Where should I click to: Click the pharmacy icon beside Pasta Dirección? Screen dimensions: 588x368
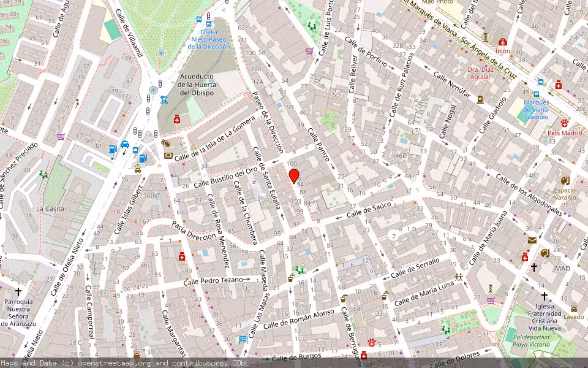[182, 256]
